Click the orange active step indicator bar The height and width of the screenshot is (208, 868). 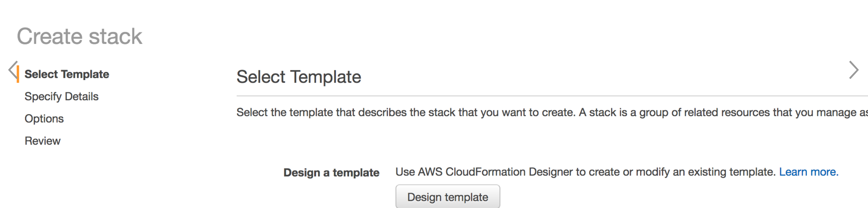18,74
